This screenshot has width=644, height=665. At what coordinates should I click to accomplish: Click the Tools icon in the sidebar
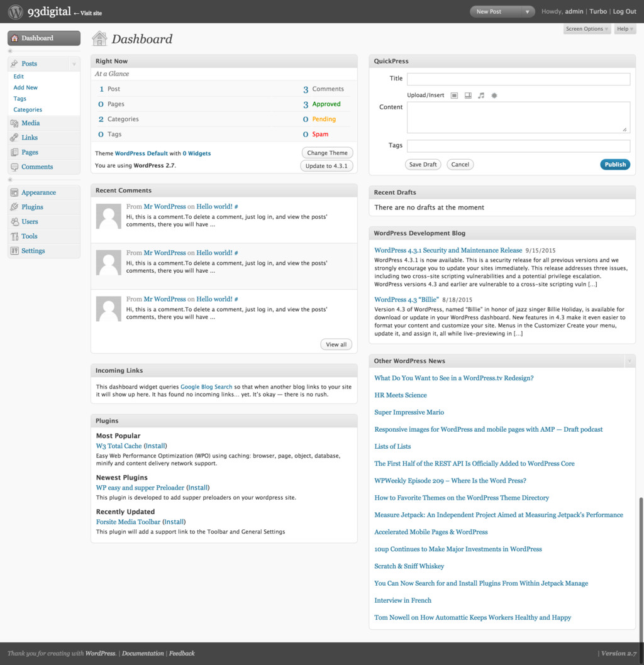[15, 236]
